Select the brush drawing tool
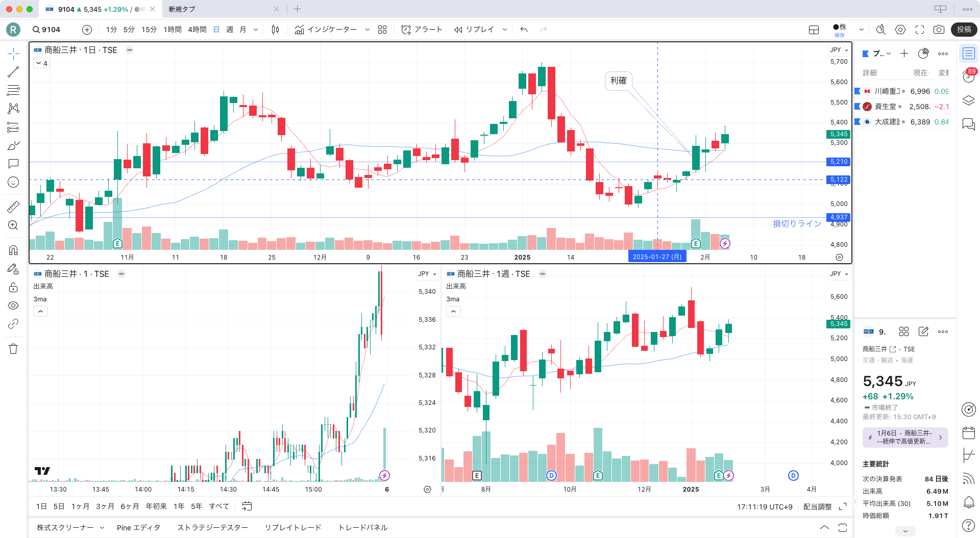980x538 pixels. pos(13,145)
